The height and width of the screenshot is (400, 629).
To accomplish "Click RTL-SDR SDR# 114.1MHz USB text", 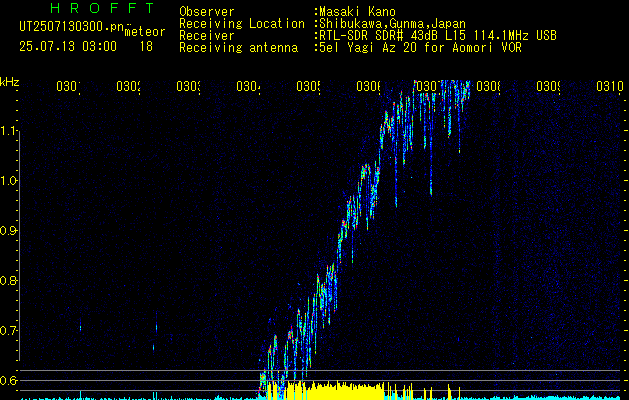I will click(x=438, y=36).
